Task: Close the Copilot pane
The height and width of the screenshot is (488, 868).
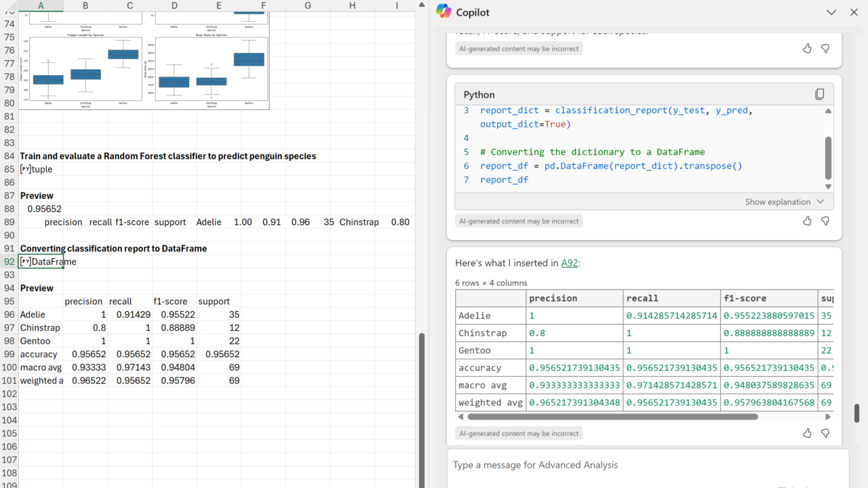Action: (854, 12)
